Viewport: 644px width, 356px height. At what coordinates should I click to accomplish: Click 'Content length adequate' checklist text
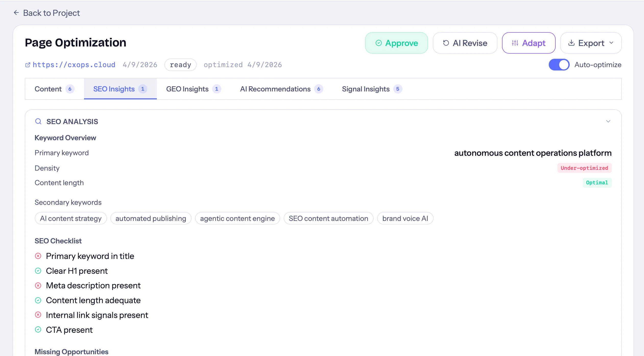tap(93, 300)
